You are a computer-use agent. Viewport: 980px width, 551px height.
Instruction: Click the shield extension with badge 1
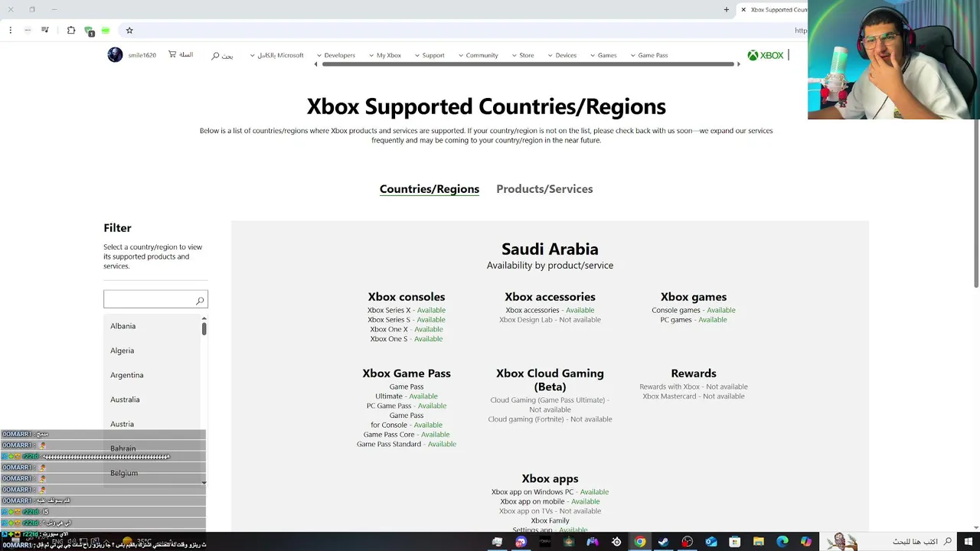click(x=89, y=31)
